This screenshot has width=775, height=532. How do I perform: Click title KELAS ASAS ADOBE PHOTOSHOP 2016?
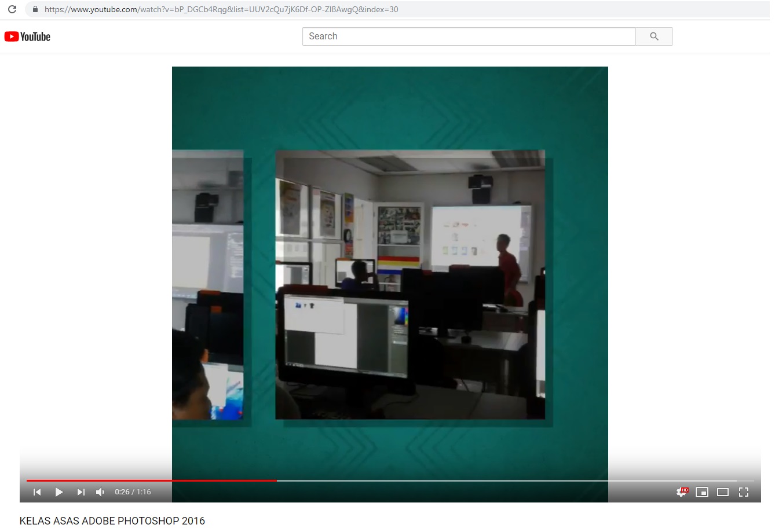coord(112,521)
